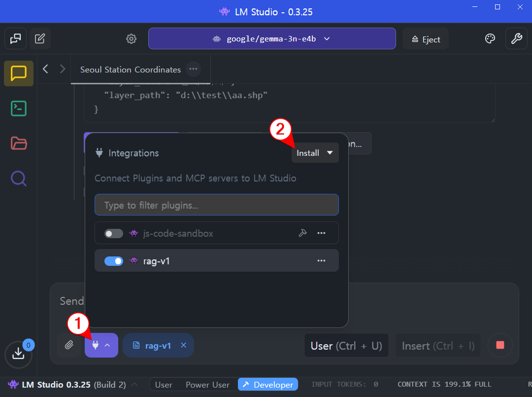Enable the js-code-sandbox plugin toggle
The height and width of the screenshot is (397, 532).
pos(114,233)
